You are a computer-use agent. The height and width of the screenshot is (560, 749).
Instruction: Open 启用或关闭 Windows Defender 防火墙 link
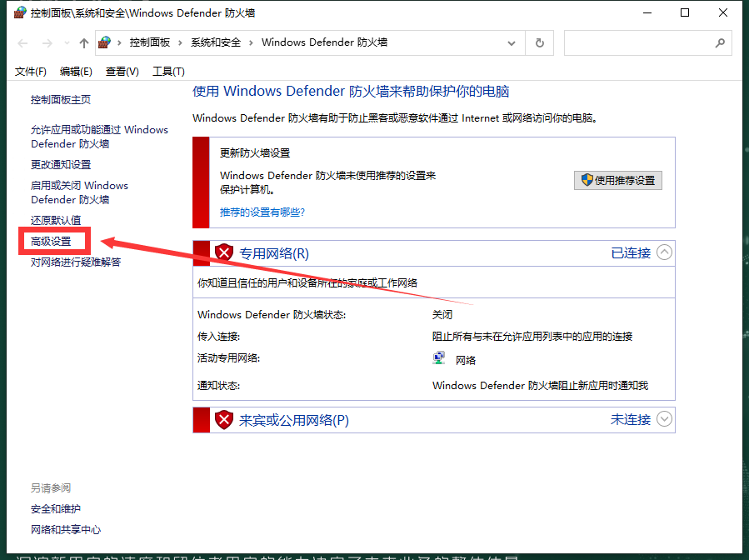coord(79,192)
